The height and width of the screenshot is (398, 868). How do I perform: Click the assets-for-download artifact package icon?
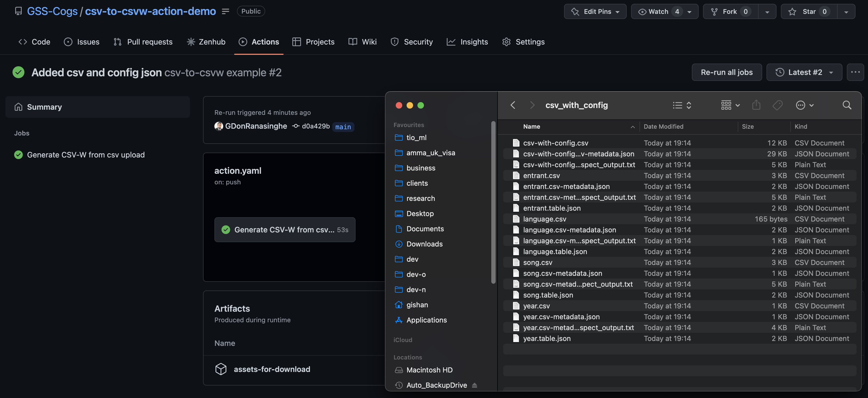click(x=221, y=369)
